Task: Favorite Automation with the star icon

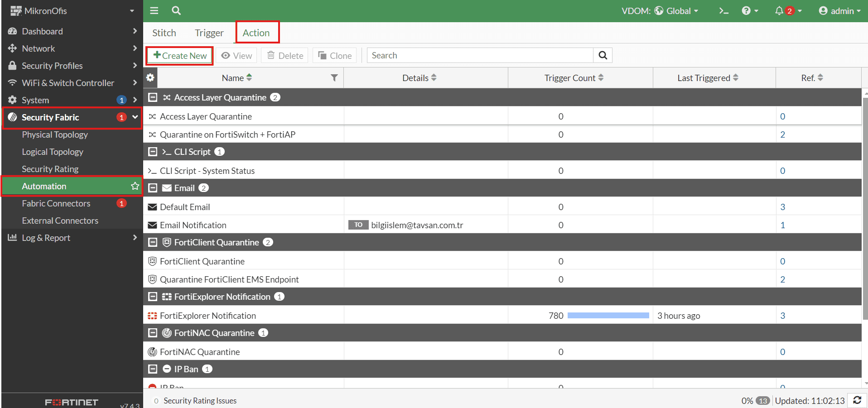Action: pyautogui.click(x=135, y=186)
